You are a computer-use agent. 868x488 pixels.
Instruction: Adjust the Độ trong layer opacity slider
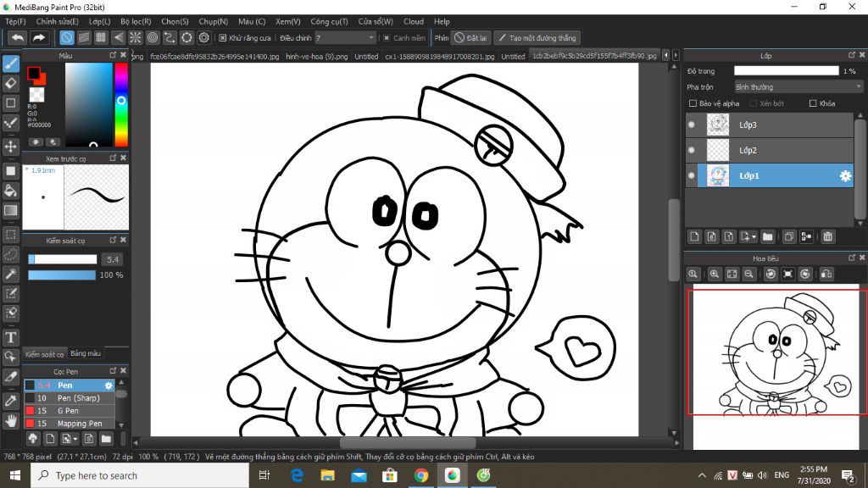786,71
